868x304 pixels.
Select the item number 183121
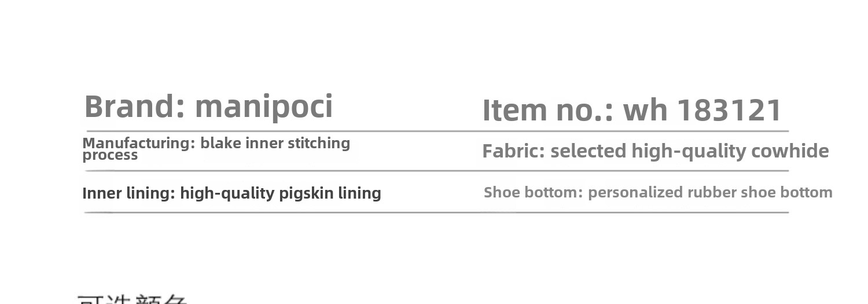click(x=729, y=110)
